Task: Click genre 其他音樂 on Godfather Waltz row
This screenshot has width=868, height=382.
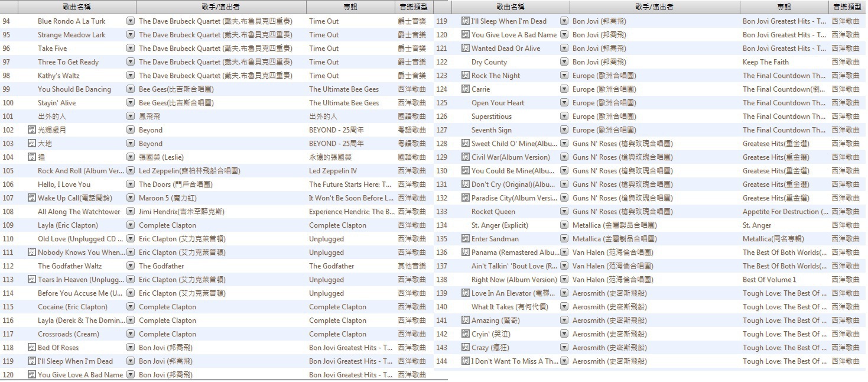Action: 412,266
